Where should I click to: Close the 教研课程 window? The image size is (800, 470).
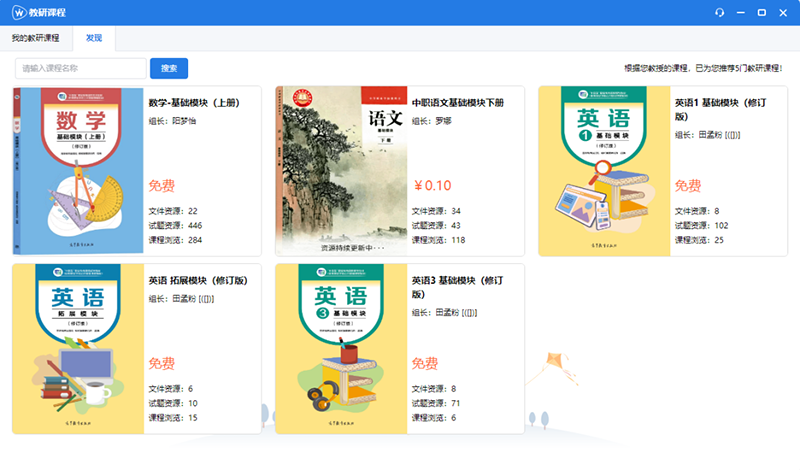click(784, 12)
